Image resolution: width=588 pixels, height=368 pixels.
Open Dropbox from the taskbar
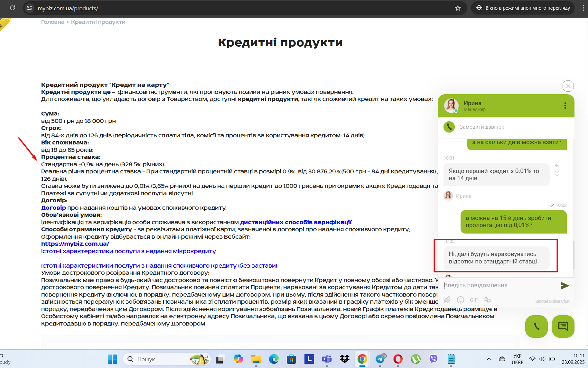click(345, 359)
